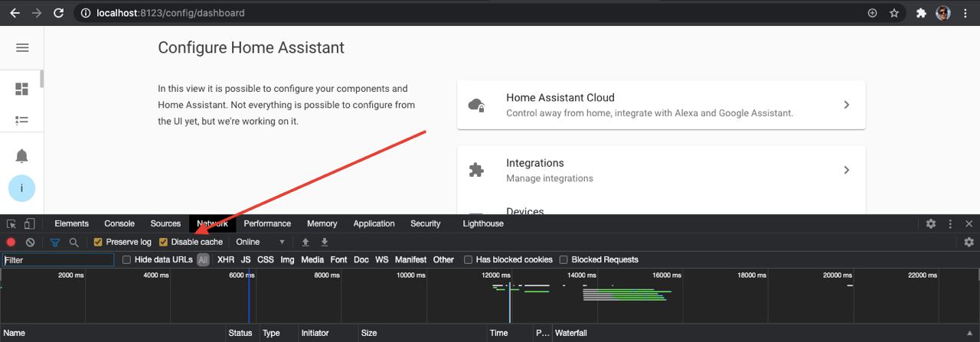
Task: Filter requests by Media
Action: pos(312,259)
